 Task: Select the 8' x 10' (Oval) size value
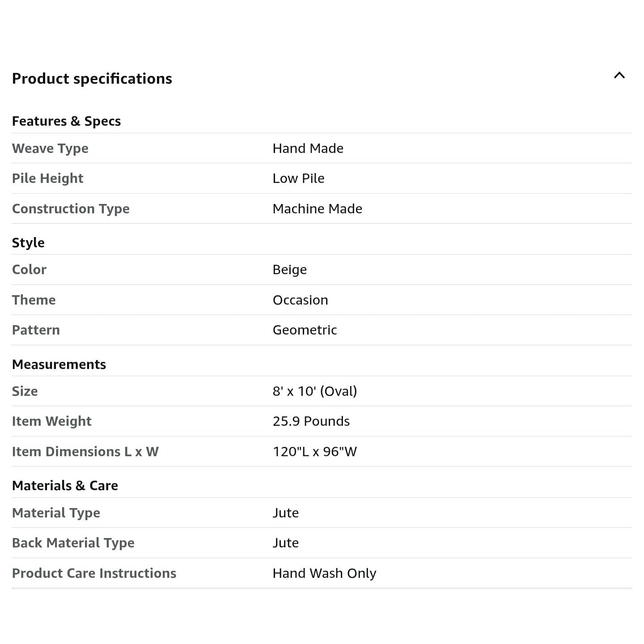pos(314,391)
